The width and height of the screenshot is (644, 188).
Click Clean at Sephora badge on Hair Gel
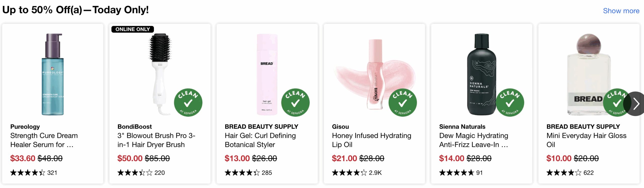(x=295, y=102)
